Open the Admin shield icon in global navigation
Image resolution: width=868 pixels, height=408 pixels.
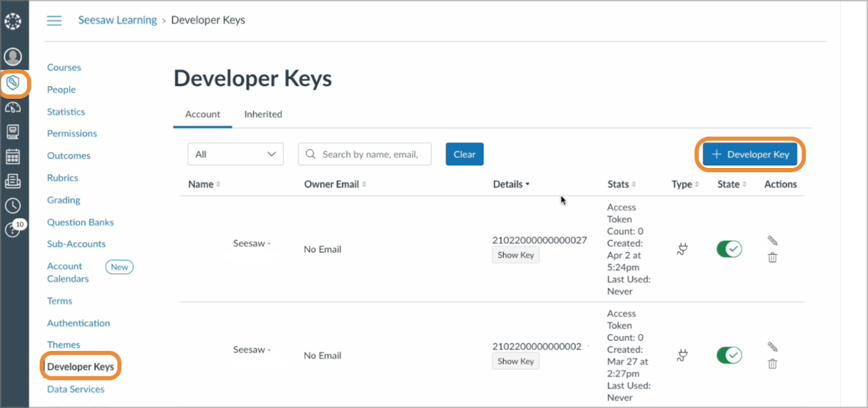pos(14,83)
